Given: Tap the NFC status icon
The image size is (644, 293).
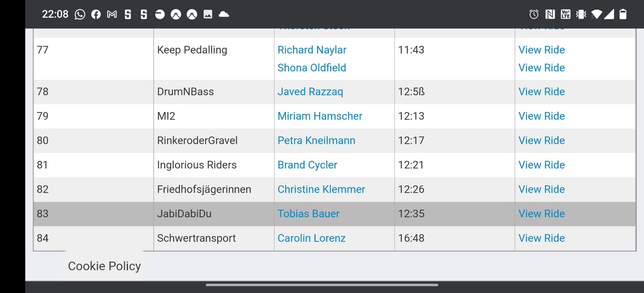Looking at the screenshot, I should [x=550, y=15].
